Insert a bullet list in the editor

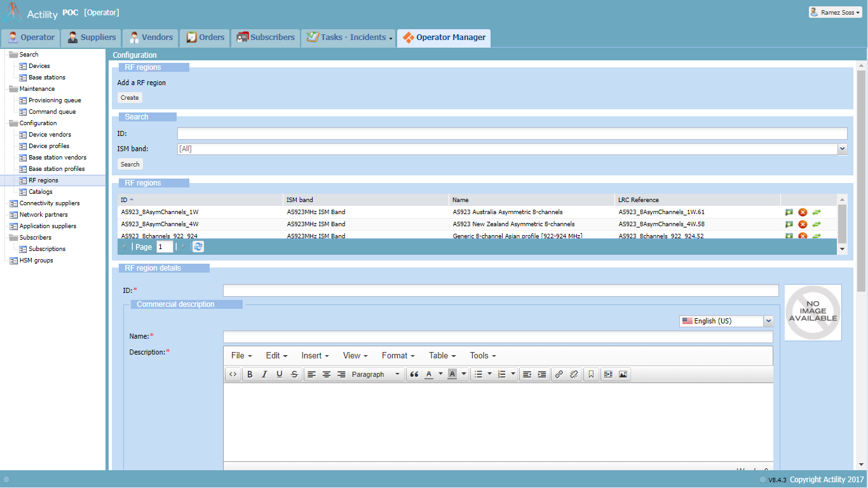[479, 374]
